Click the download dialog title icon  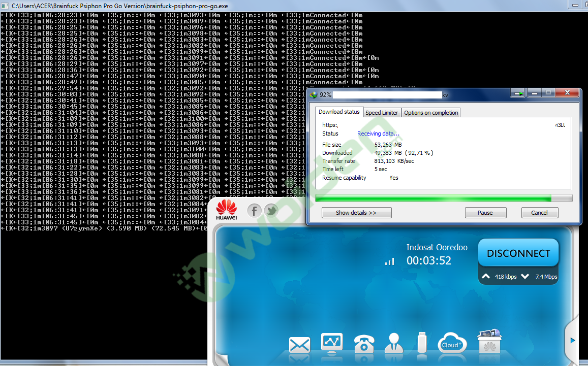pyautogui.click(x=314, y=95)
